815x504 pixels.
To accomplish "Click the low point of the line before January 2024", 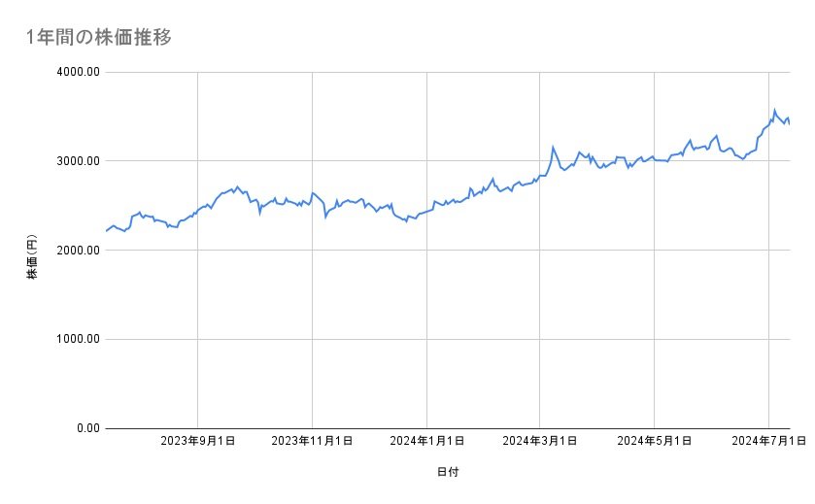I will click(x=407, y=221).
